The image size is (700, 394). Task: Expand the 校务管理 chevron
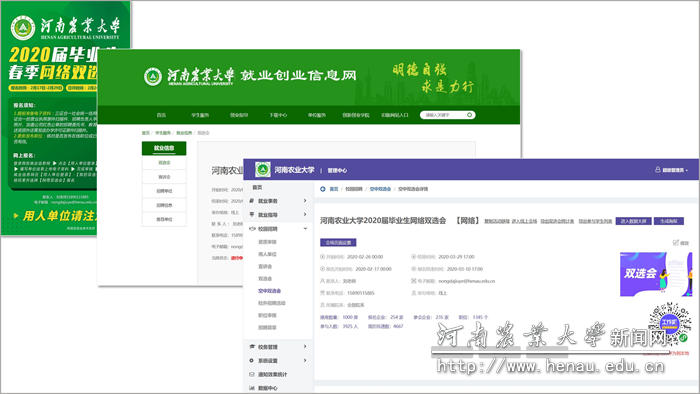point(305,347)
